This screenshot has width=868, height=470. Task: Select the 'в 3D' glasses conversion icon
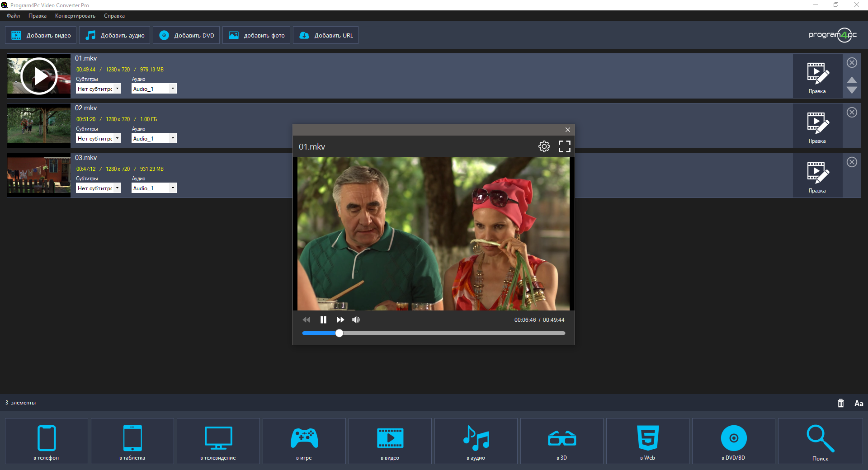pos(561,441)
